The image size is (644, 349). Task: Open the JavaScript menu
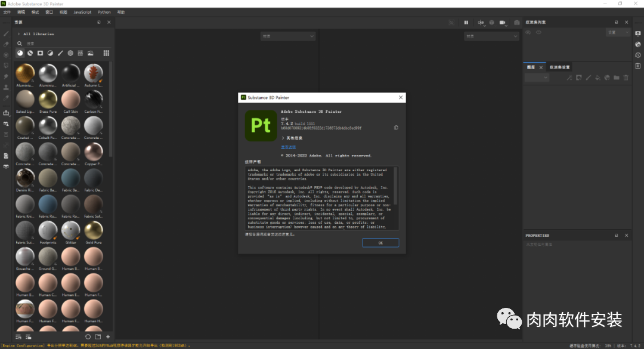(x=82, y=12)
